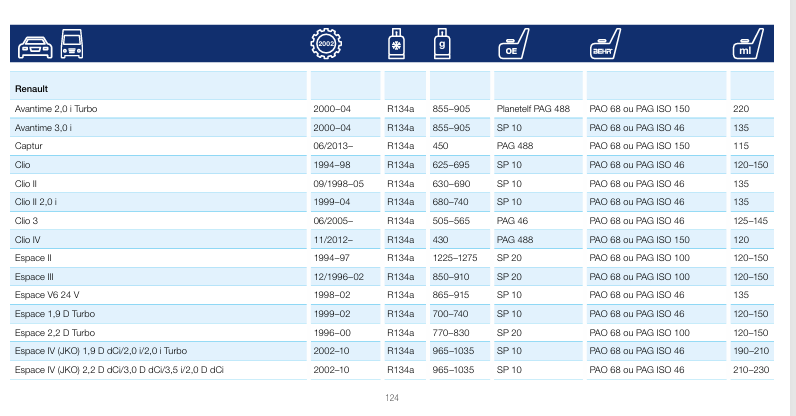Select the Captur model row name
This screenshot has width=796, height=416.
pyautogui.click(x=29, y=146)
